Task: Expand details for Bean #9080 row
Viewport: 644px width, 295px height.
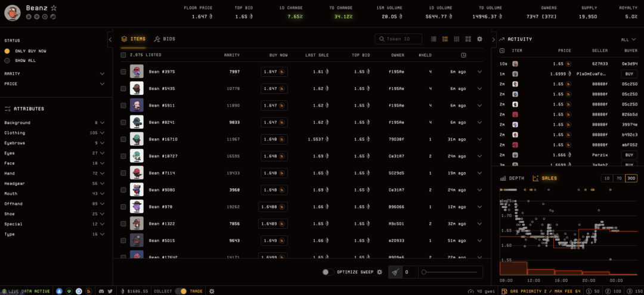Action: tap(479, 190)
